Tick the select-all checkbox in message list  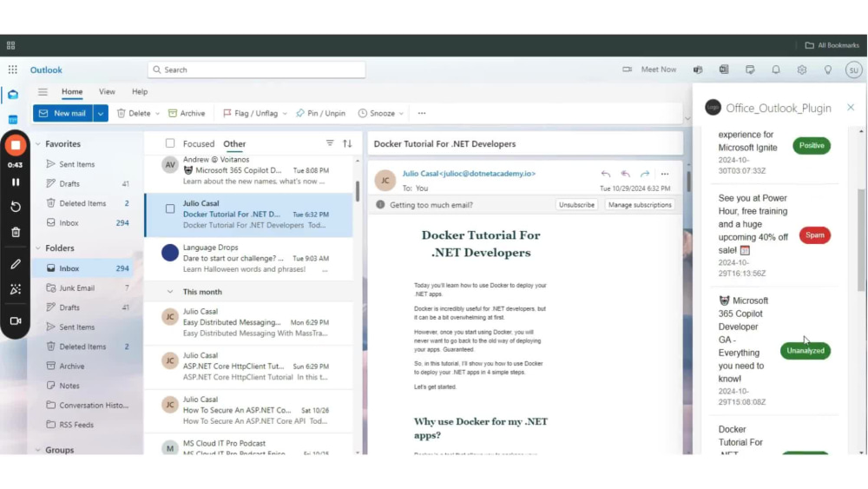170,143
